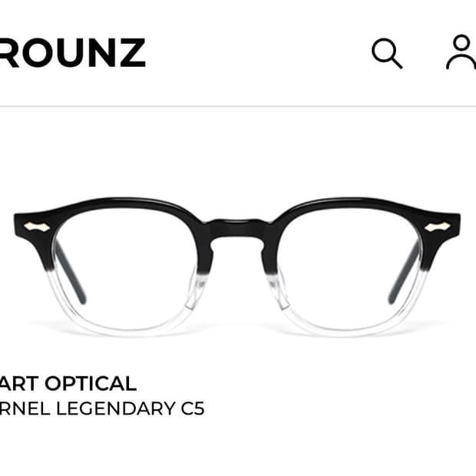Click the left temple arm behind lens
The image size is (476, 476).
(70, 272)
